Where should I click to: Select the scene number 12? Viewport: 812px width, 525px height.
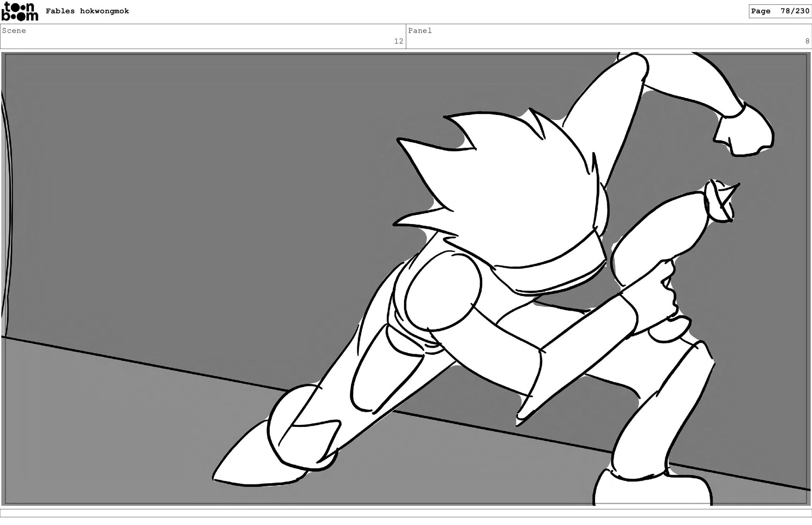point(398,41)
